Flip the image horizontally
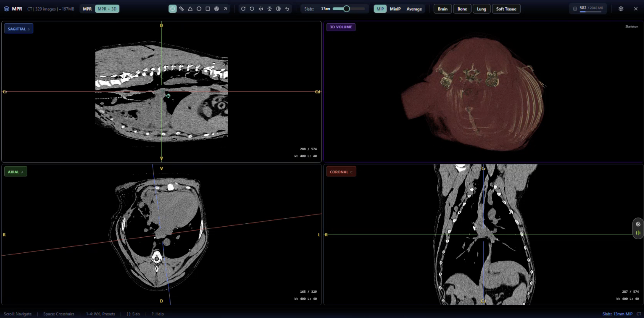The width and height of the screenshot is (644, 318). point(261,9)
